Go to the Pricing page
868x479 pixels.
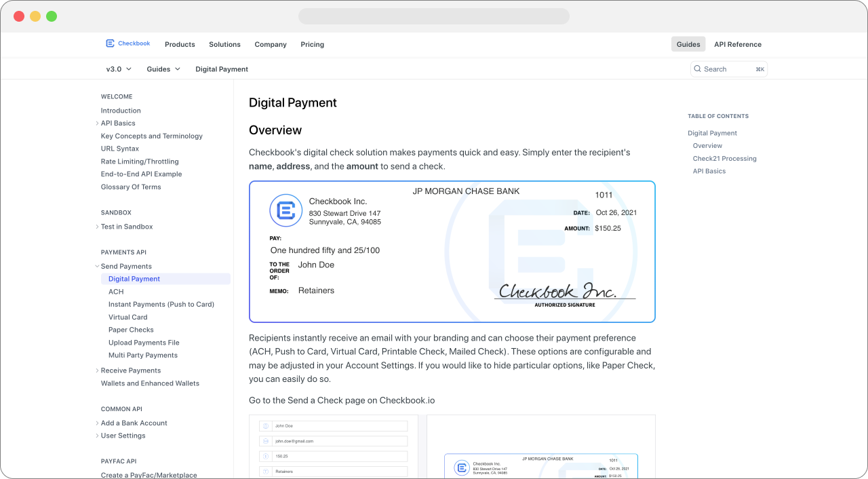click(x=313, y=45)
